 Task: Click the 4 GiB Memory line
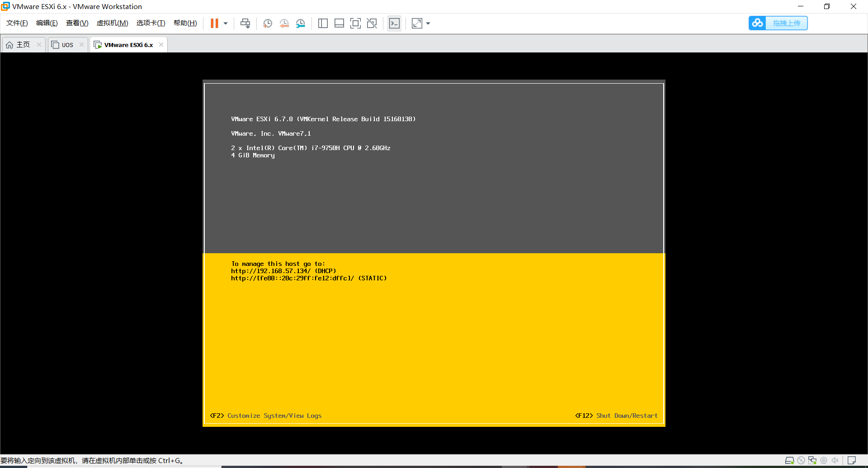click(253, 155)
